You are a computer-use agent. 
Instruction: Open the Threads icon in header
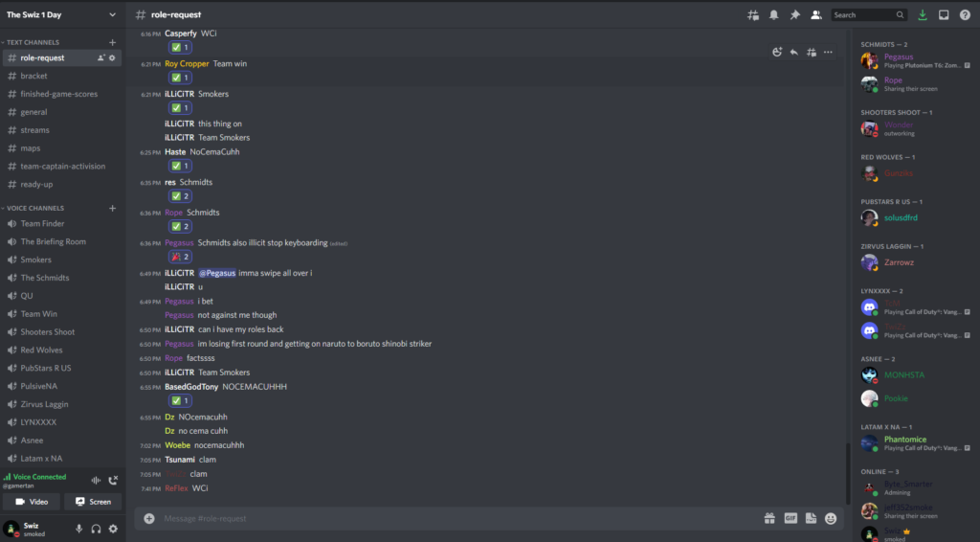[x=753, y=15]
